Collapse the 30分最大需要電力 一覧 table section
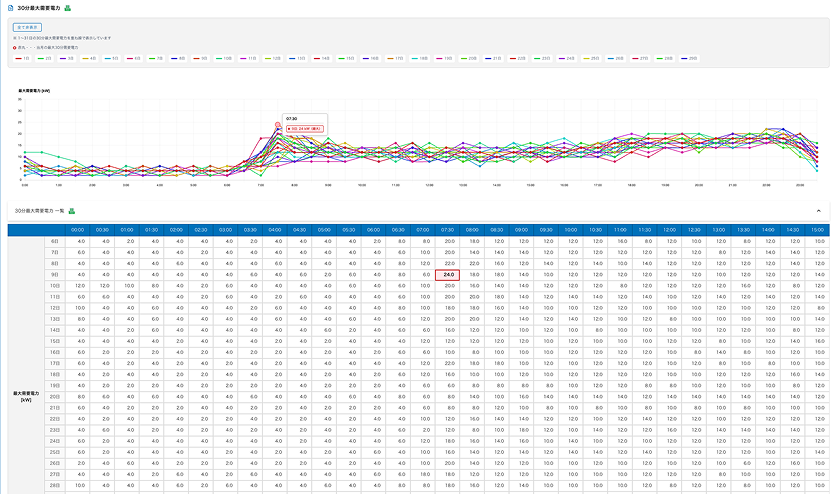 coord(817,211)
